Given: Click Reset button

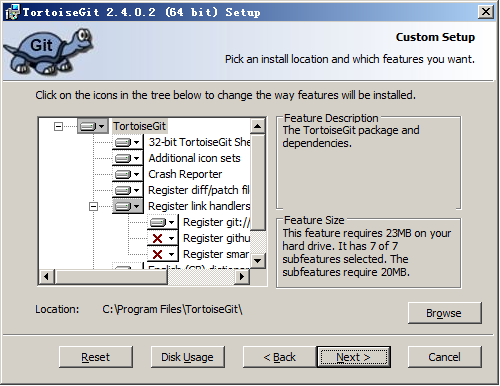Looking at the screenshot, I should coord(96,357).
